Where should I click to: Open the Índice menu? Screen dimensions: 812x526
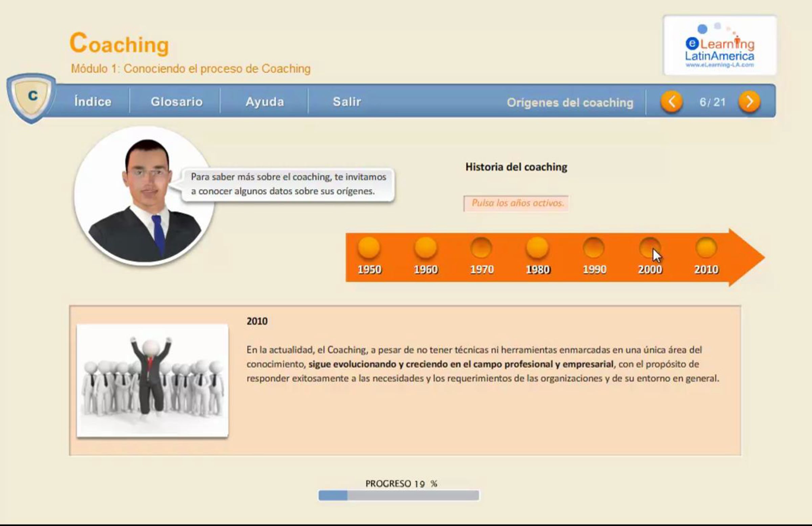click(93, 102)
